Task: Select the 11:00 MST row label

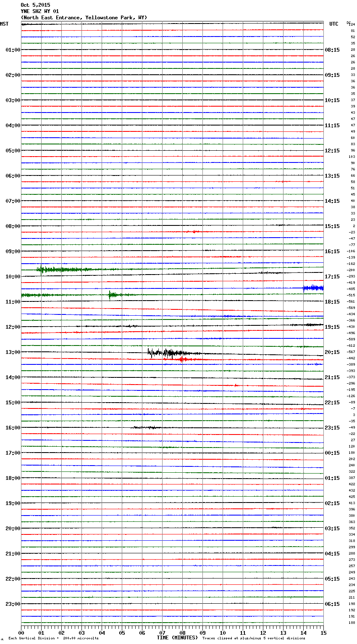Action: (x=13, y=302)
